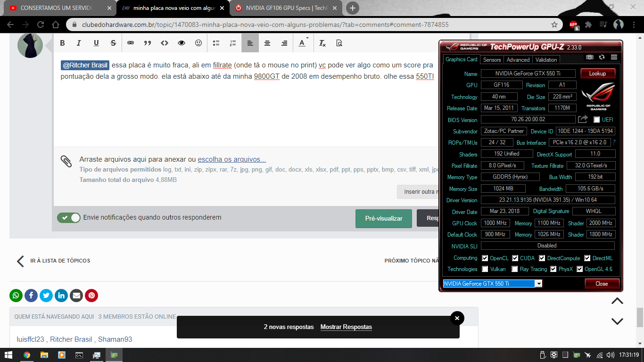Center-align the reply text
This screenshot has height=362, width=644.
(x=267, y=43)
